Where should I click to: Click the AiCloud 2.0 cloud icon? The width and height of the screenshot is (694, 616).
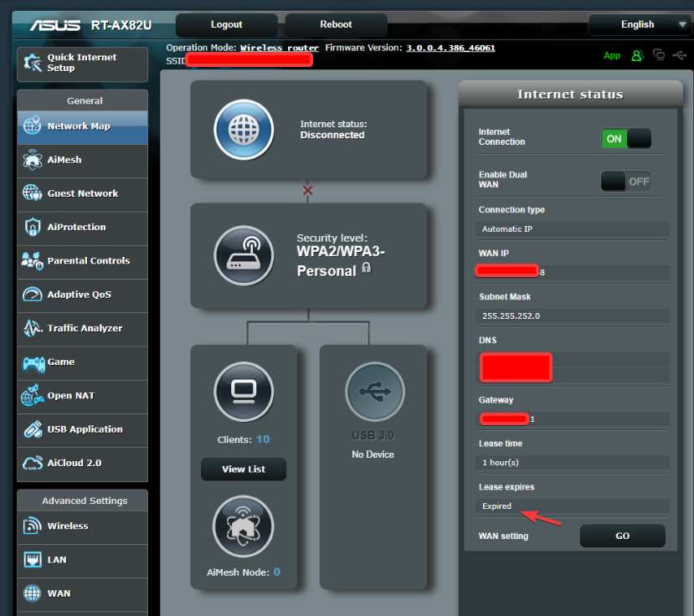(x=33, y=463)
